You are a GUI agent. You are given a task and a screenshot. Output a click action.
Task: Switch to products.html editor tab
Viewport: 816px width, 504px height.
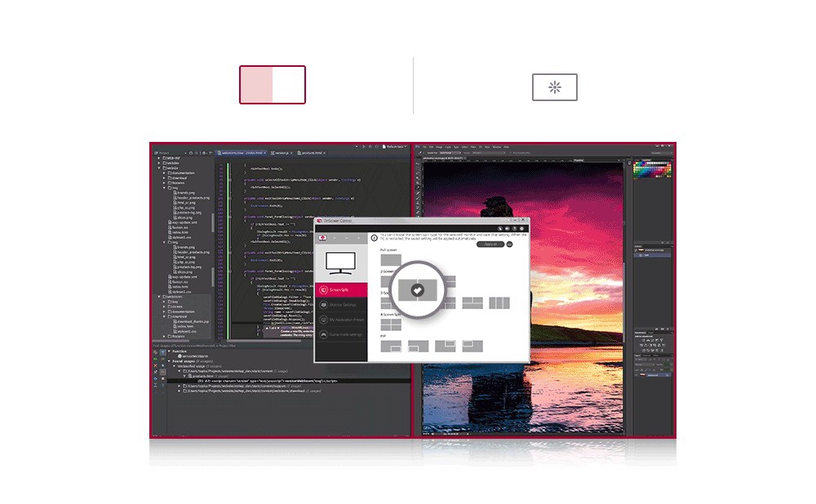(312, 153)
